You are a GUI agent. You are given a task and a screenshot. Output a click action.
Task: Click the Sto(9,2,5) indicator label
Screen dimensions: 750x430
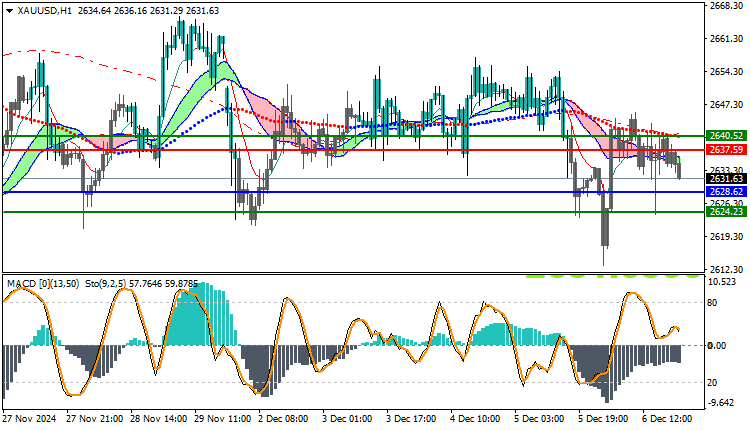(106, 284)
